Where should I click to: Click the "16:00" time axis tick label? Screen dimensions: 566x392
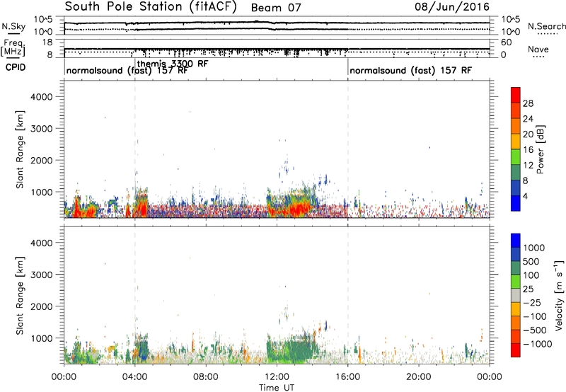(347, 377)
